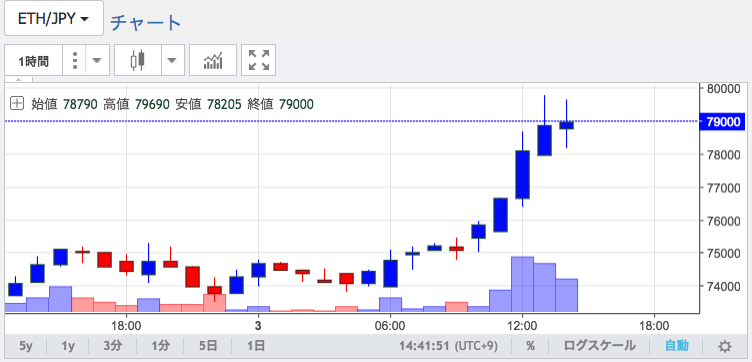Set the range to 5y
This screenshot has height=362, width=752.
pos(26,346)
